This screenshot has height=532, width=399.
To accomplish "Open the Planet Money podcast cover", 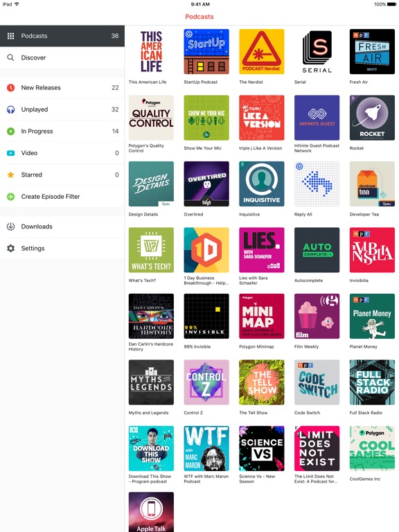I will click(x=372, y=316).
